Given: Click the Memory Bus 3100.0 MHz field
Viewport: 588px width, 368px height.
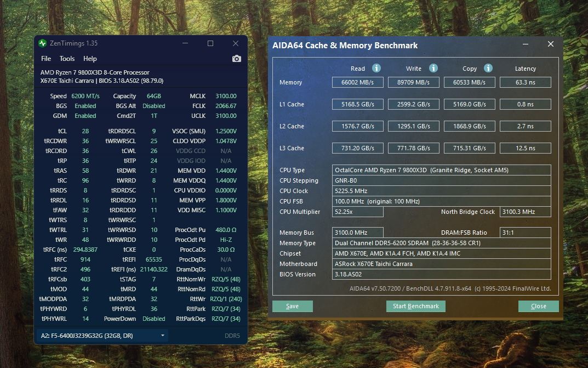Looking at the screenshot, I should (x=358, y=233).
